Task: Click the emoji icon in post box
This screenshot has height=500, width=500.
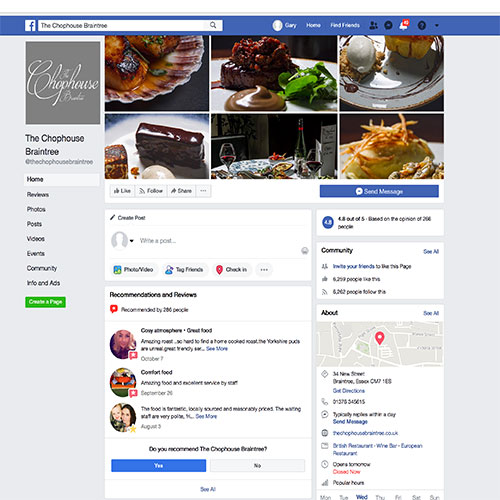Action: click(x=305, y=250)
